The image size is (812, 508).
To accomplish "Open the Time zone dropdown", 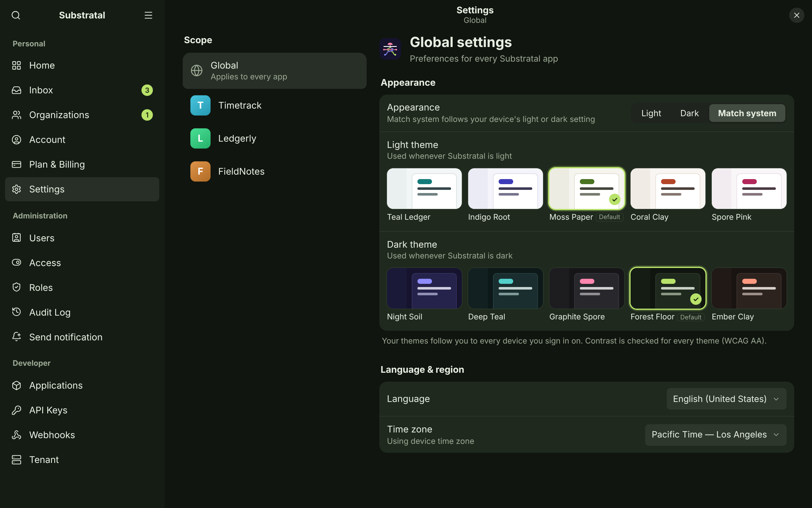I will pos(715,435).
